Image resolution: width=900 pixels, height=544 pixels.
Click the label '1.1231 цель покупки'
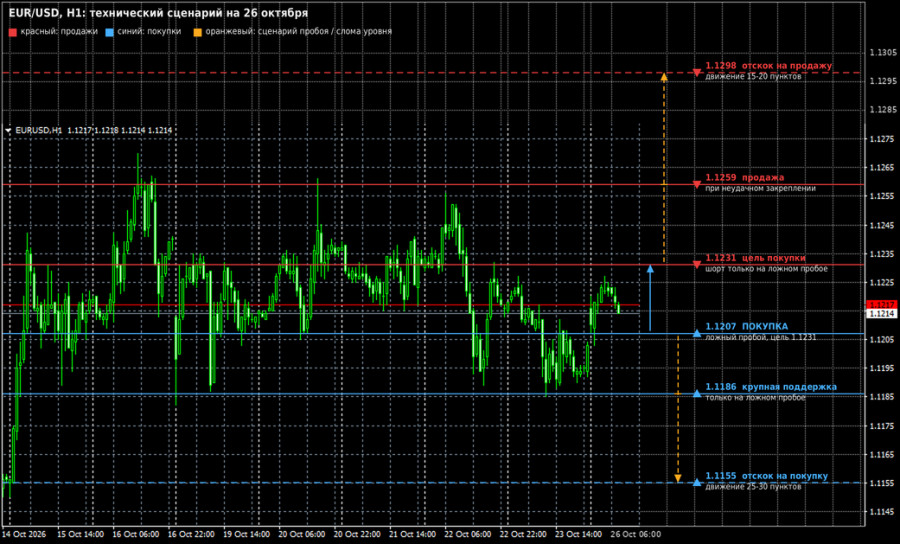tap(755, 258)
